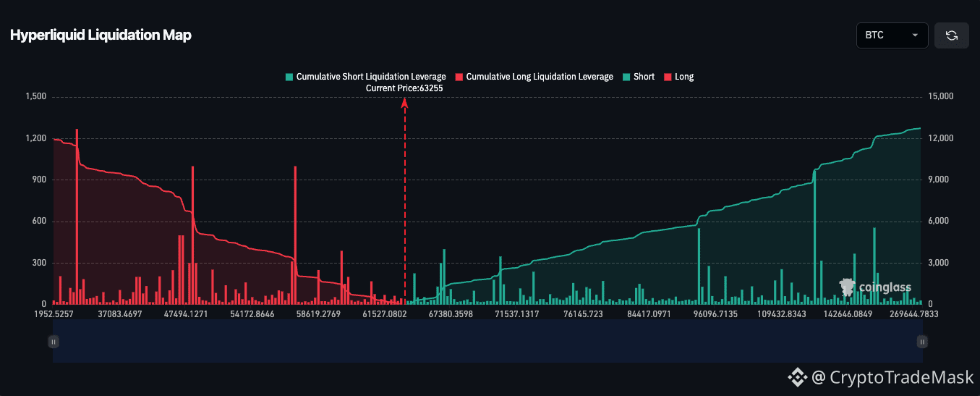
Task: Click x-axis label 58619.2769
Action: point(318,314)
